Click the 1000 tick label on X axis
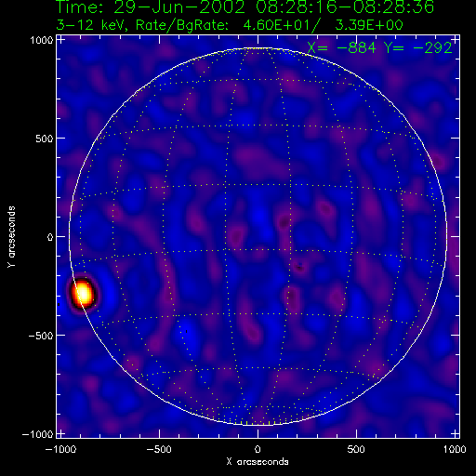 click(x=455, y=449)
